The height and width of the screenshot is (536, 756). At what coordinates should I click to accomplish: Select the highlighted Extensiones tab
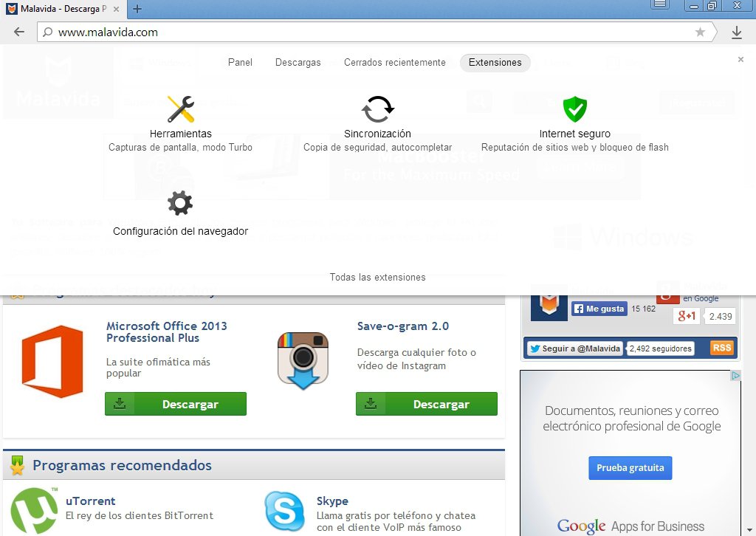pyautogui.click(x=495, y=63)
